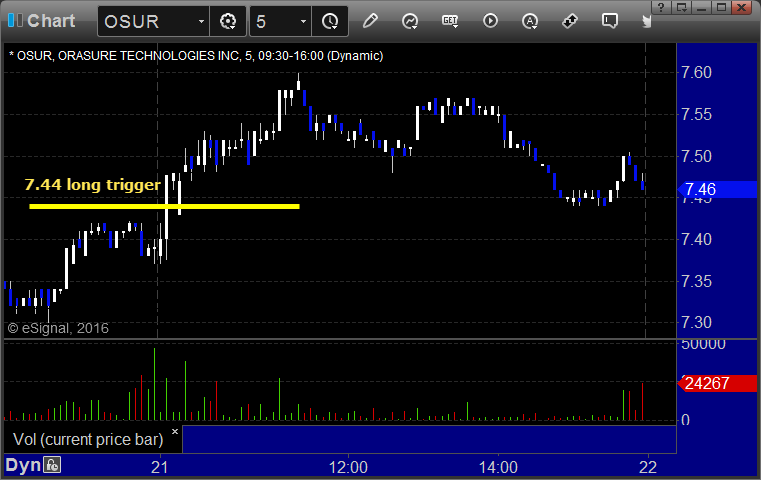Image resolution: width=761 pixels, height=480 pixels.
Task: Click the 14:00 time axis label
Action: click(498, 467)
